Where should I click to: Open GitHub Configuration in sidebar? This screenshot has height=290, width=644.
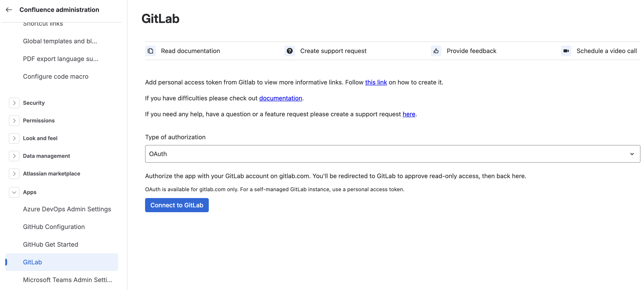pos(54,227)
